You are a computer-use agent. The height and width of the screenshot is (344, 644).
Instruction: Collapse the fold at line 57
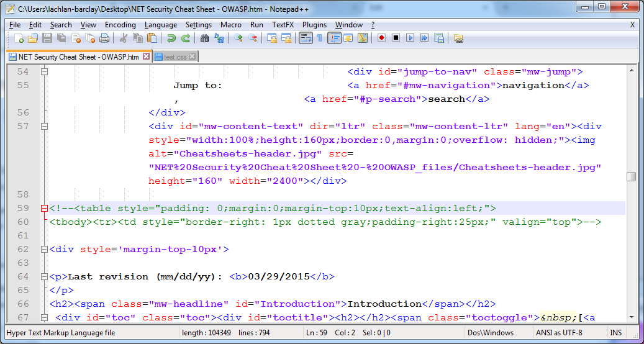[x=44, y=127]
